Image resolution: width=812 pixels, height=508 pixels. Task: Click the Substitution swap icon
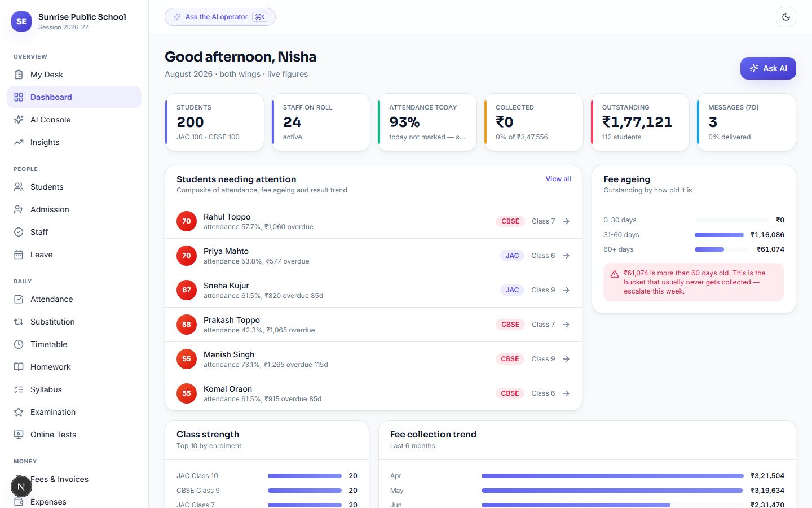(x=19, y=322)
